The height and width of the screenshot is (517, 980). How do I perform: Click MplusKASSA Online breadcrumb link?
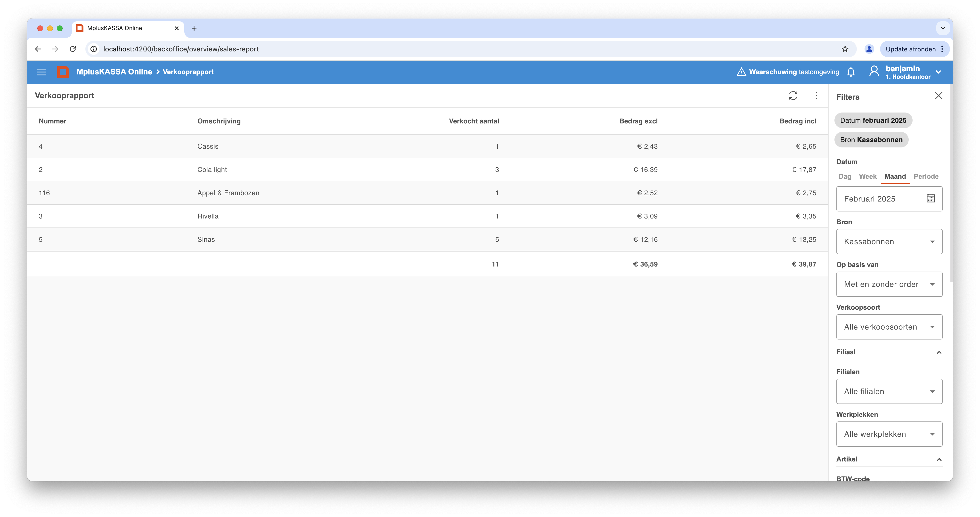tap(114, 72)
